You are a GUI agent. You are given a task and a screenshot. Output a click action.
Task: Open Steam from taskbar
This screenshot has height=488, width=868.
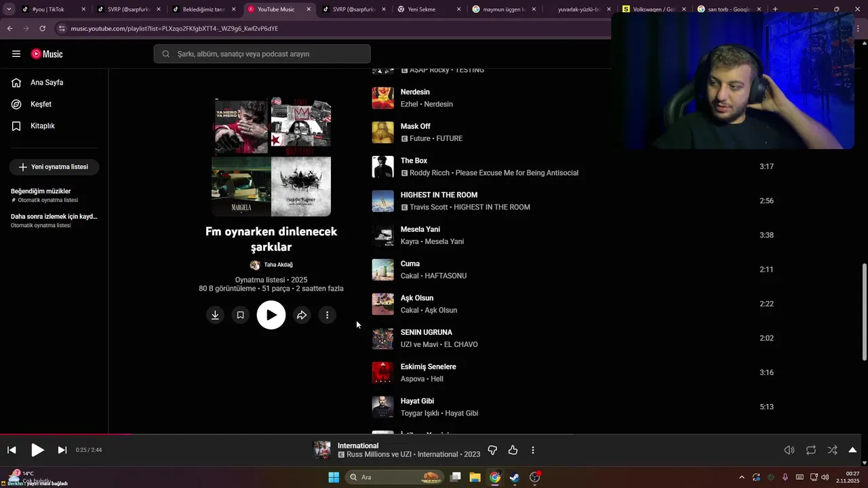click(x=515, y=477)
